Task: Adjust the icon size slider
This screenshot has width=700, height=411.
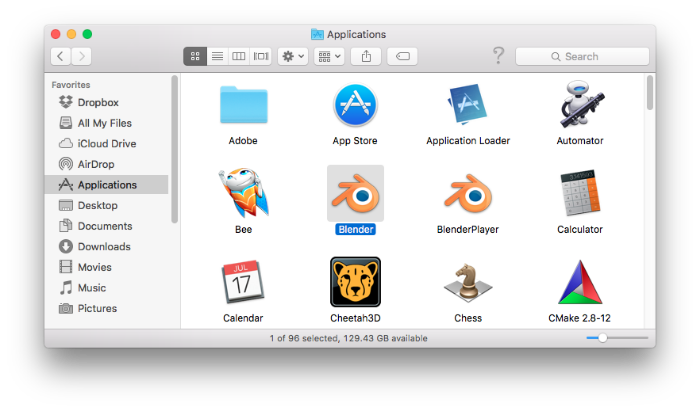Action: pyautogui.click(x=603, y=338)
